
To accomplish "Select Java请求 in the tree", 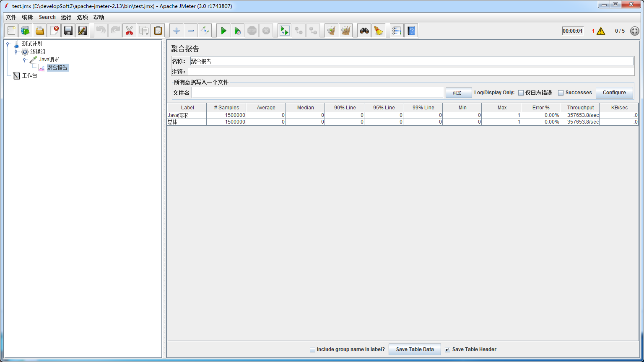I will [x=49, y=59].
